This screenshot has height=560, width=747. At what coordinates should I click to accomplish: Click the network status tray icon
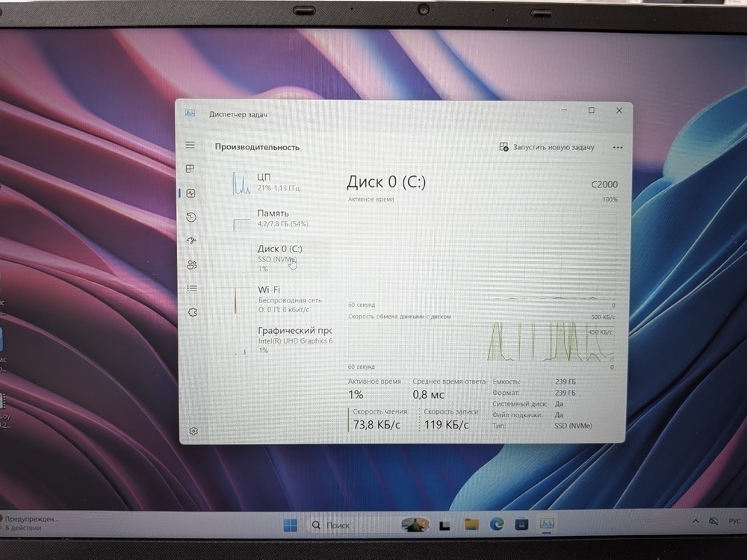[x=713, y=521]
